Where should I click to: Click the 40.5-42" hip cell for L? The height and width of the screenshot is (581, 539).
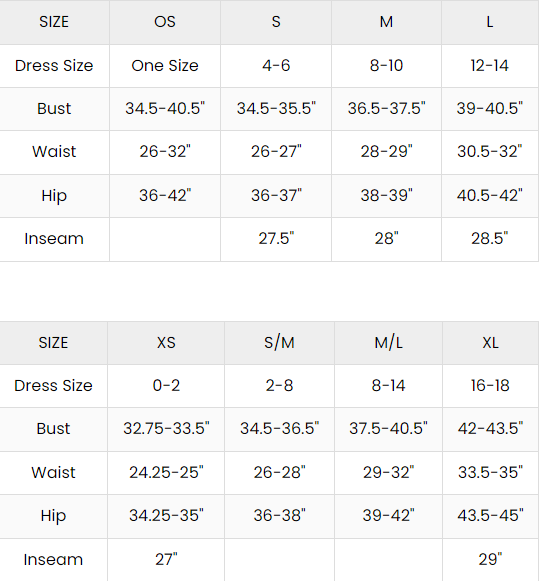[490, 196]
